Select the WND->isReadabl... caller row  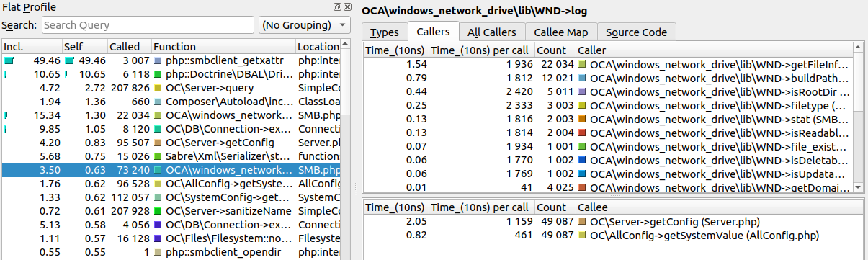point(607,133)
